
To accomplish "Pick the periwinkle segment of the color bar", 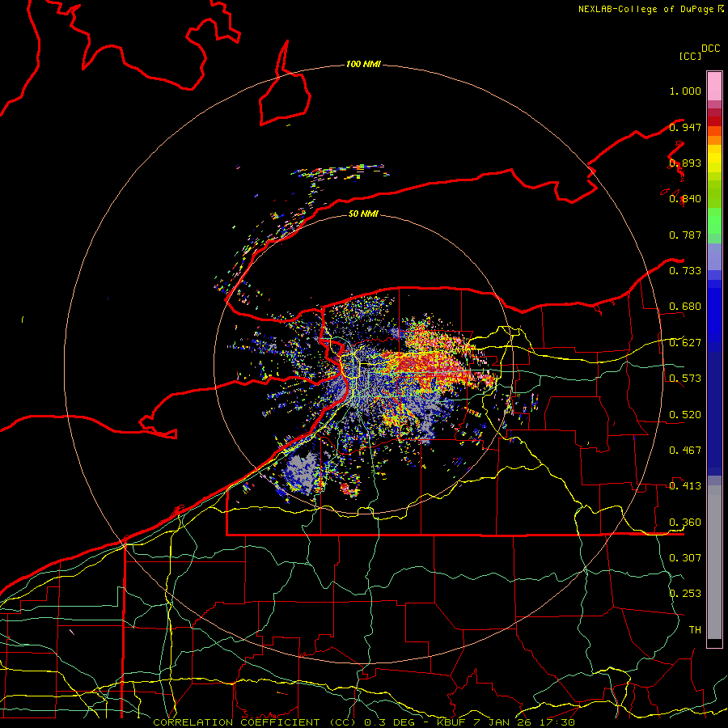I will [714, 256].
